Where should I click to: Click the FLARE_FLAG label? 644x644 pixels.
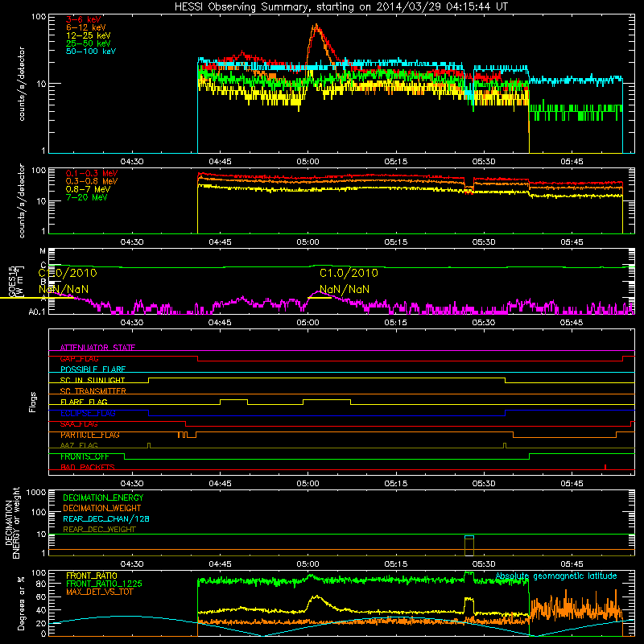(84, 402)
